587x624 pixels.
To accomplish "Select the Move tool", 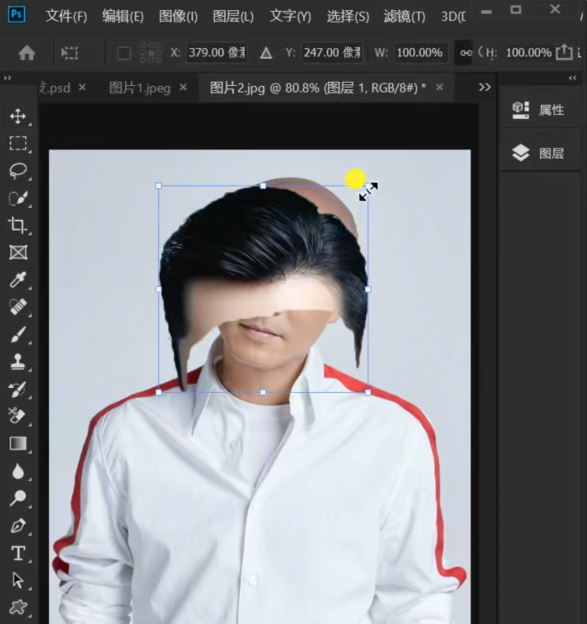I will point(18,117).
